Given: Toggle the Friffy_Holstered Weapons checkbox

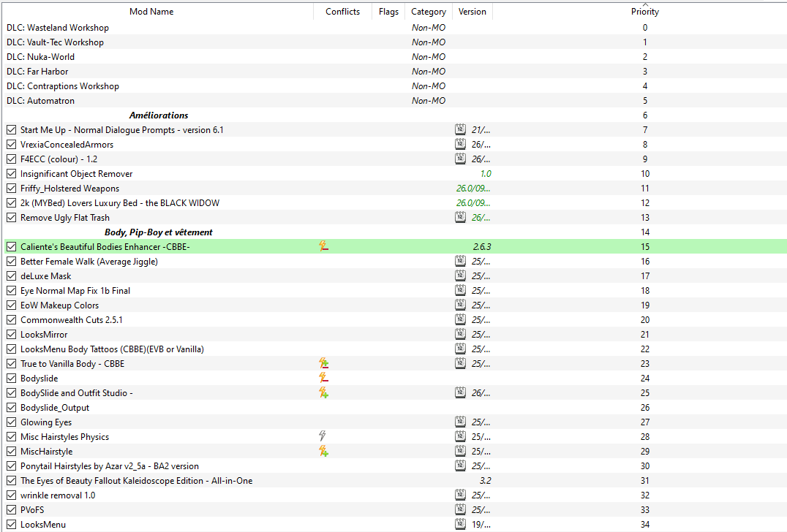Looking at the screenshot, I should [12, 188].
